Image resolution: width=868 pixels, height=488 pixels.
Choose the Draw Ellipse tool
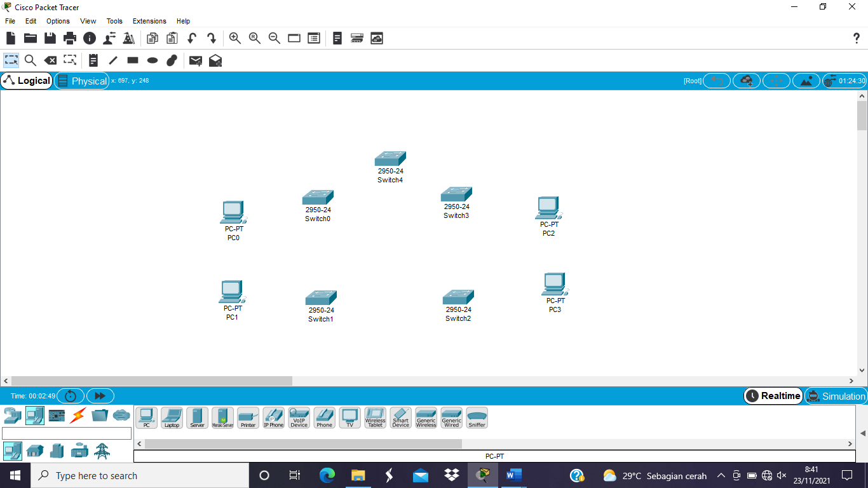(153, 60)
